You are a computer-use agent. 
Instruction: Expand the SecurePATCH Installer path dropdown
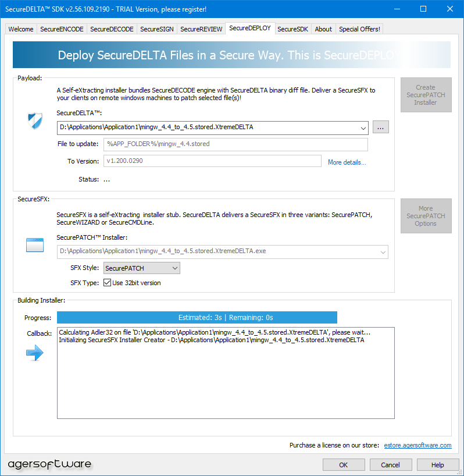[383, 252]
